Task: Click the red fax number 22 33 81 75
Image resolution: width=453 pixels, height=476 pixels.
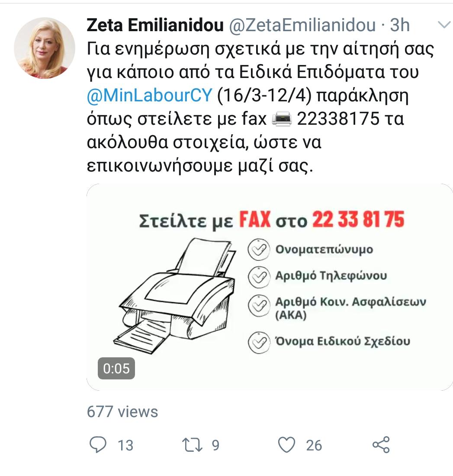Action: click(358, 219)
